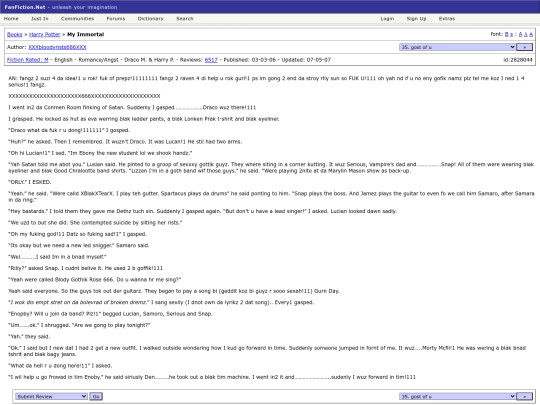
Task: Click the line '"ORLY." I ESKED.'
Action: [30, 182]
